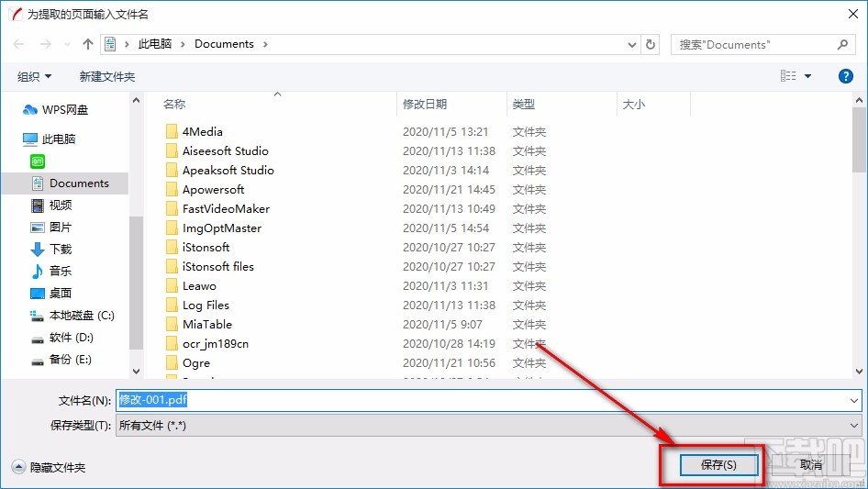Open 图片 in the sidebar

51,227
